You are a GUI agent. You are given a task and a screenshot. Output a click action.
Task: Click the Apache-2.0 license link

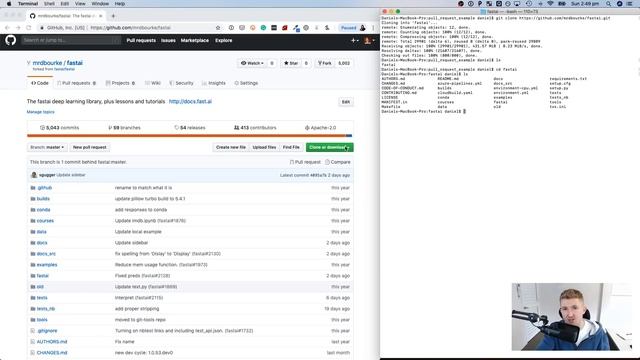(320, 128)
